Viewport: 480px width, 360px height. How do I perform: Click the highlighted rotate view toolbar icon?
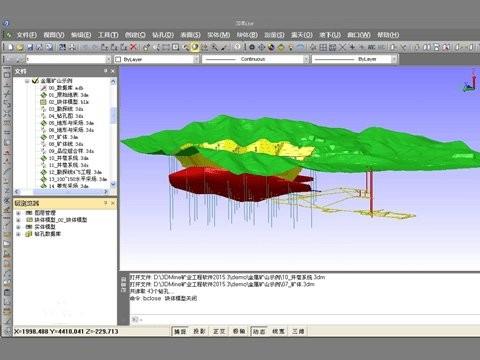coord(195,47)
